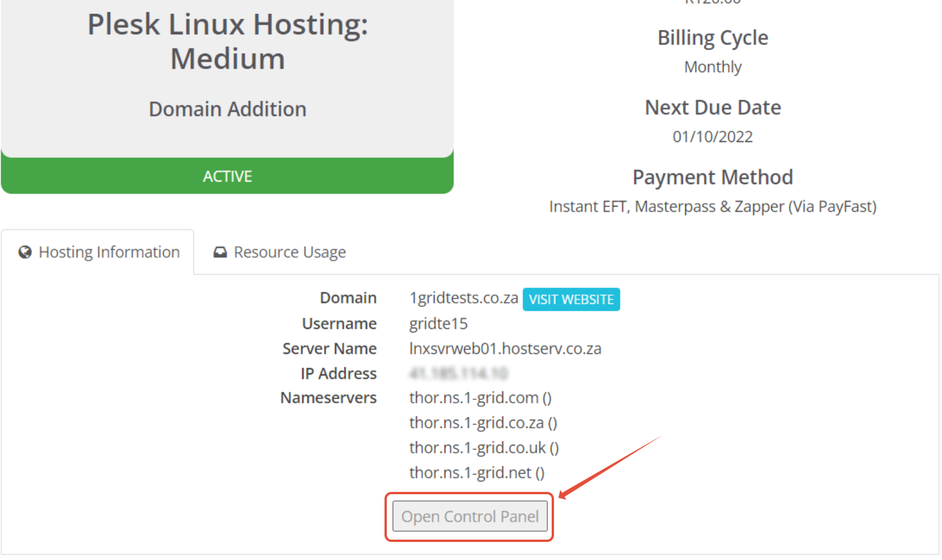The height and width of the screenshot is (560, 942).
Task: Click the Instant EFT, Masterpass & Zapper text
Action: 712,207
